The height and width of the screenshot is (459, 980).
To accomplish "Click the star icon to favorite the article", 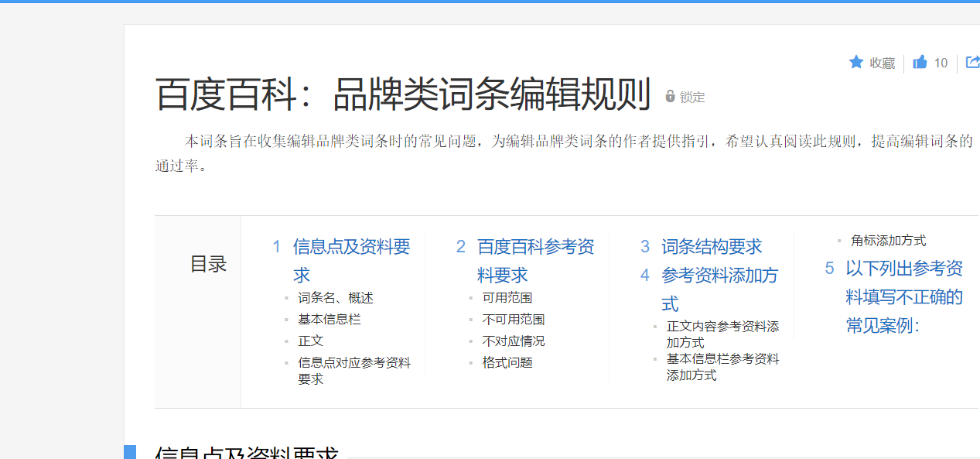I will [x=855, y=63].
